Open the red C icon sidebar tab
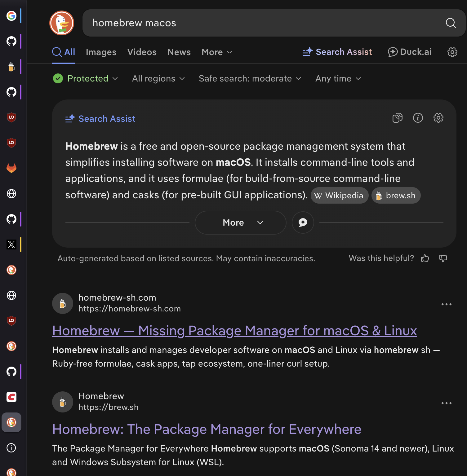Viewport: 467px width, 476px height. click(x=11, y=397)
